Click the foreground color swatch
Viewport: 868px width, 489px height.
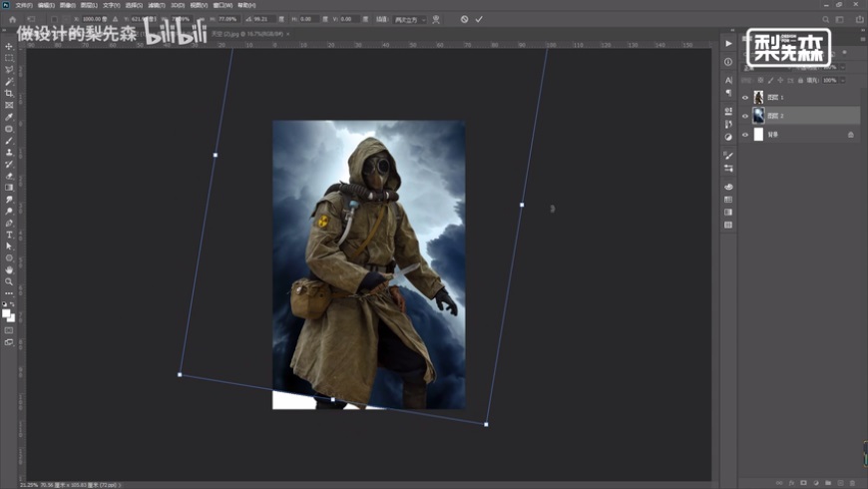(7, 313)
